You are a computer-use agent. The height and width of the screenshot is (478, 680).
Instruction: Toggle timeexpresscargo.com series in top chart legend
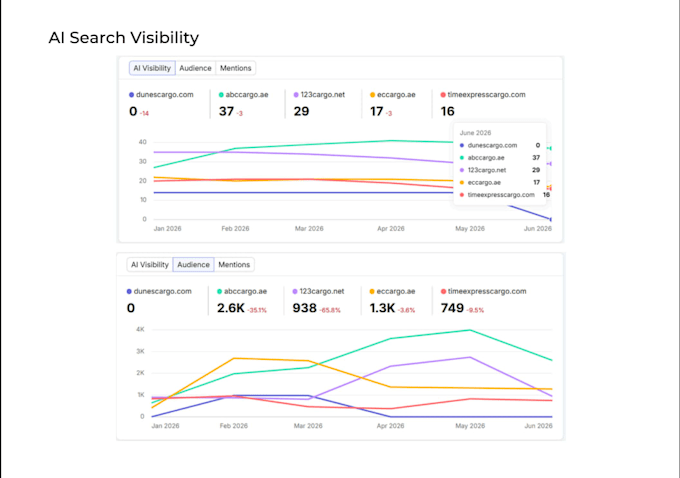pyautogui.click(x=483, y=95)
